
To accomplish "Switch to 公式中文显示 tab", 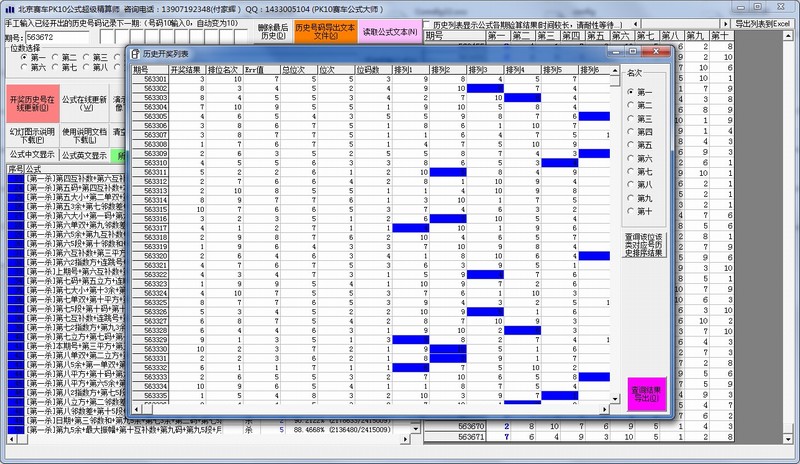I will [x=32, y=155].
